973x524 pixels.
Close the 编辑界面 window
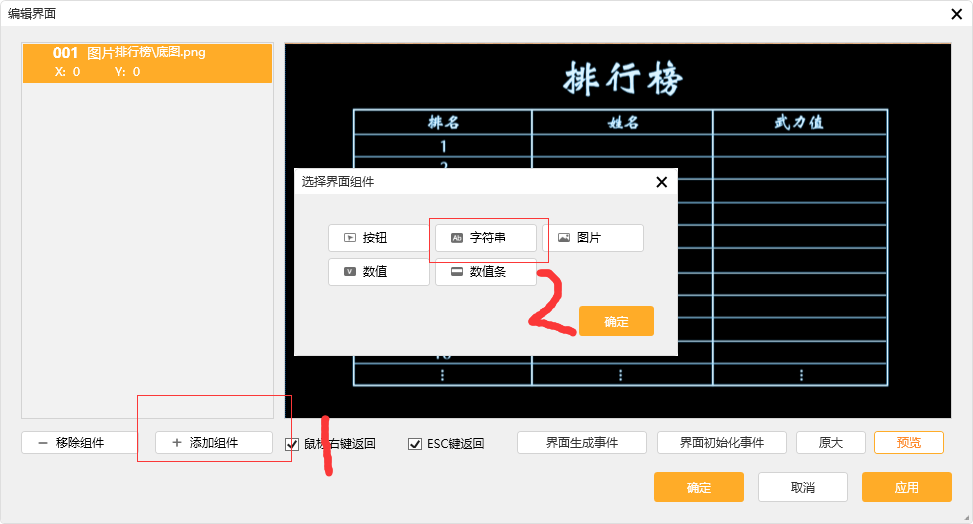coord(956,13)
